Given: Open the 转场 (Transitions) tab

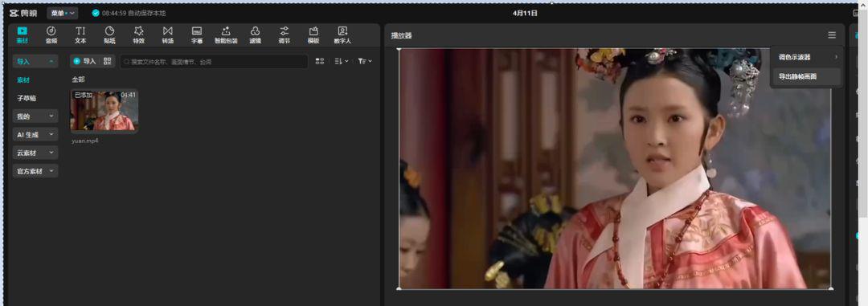Looking at the screenshot, I should pyautogui.click(x=168, y=35).
